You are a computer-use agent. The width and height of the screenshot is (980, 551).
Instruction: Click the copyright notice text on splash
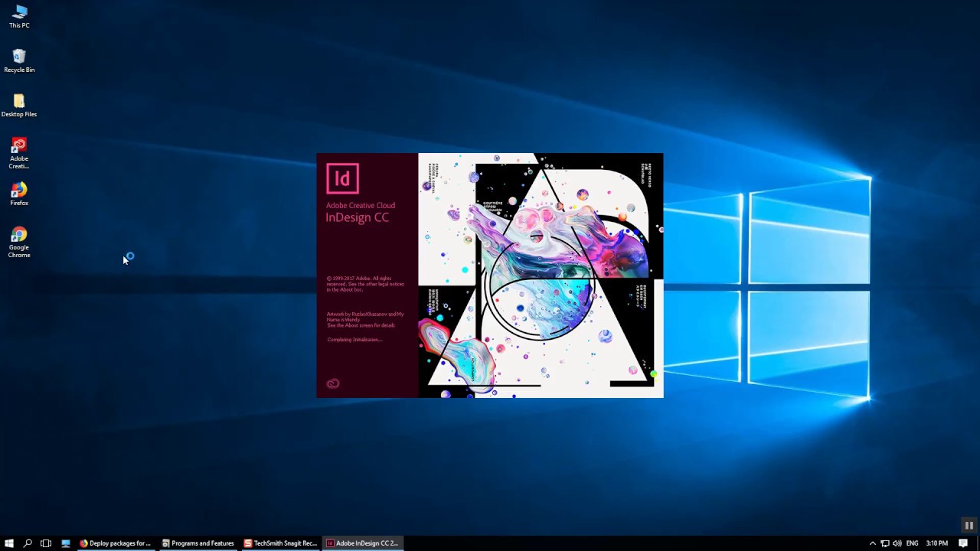point(365,284)
